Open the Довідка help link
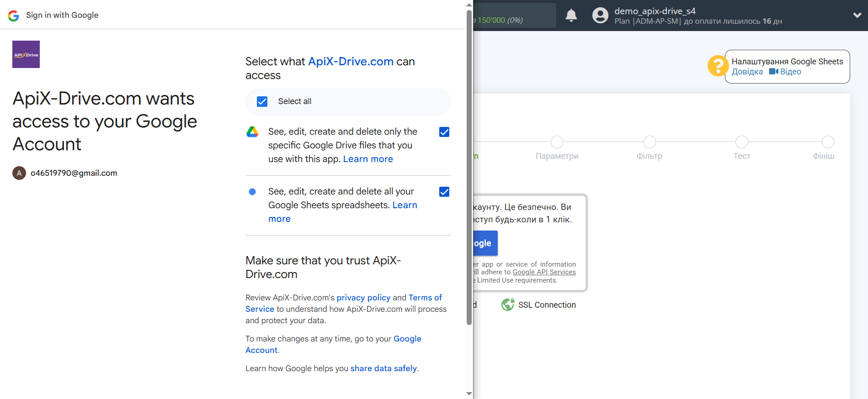Image resolution: width=868 pixels, height=399 pixels. click(x=747, y=72)
